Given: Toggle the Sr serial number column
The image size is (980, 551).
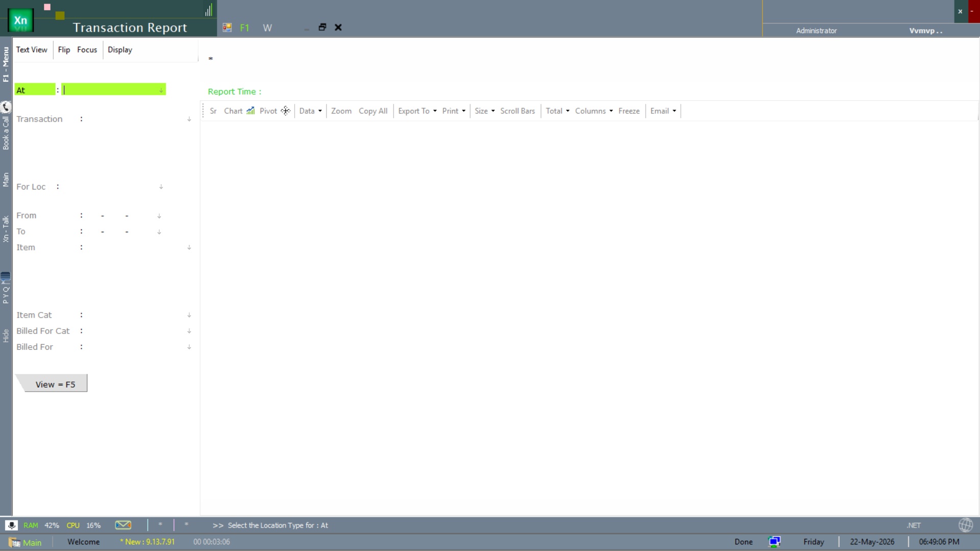Looking at the screenshot, I should [213, 111].
